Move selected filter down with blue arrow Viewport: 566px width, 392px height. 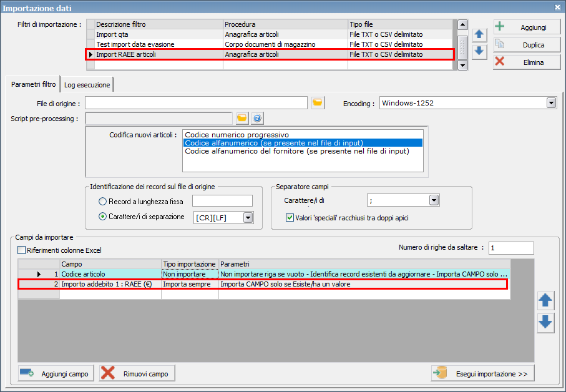click(x=479, y=51)
